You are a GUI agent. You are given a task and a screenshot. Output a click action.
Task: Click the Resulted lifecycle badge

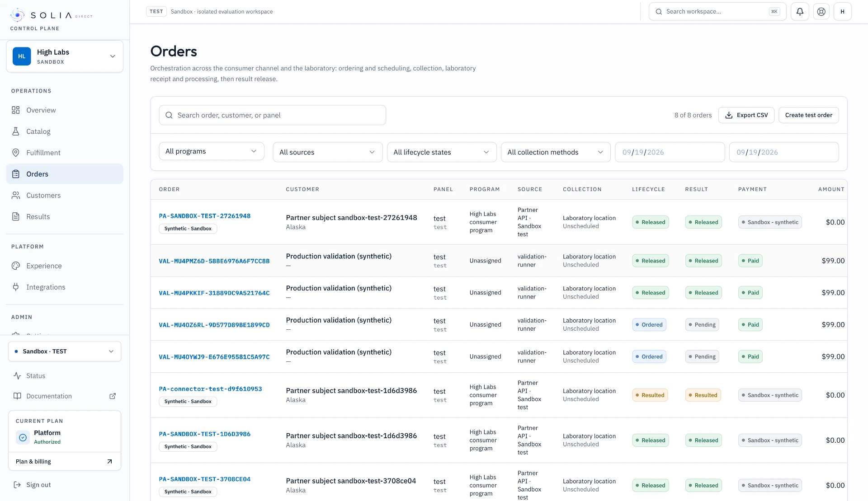pos(650,395)
